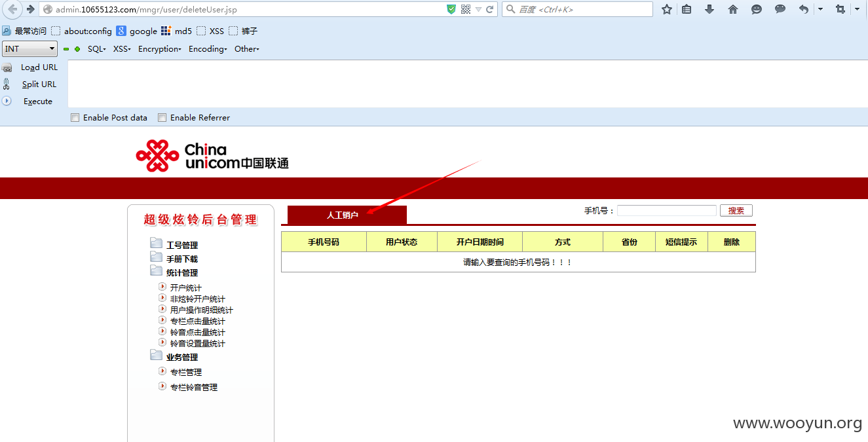Open the 非炫铃开户统计 link
This screenshot has height=442, width=868.
(x=198, y=299)
